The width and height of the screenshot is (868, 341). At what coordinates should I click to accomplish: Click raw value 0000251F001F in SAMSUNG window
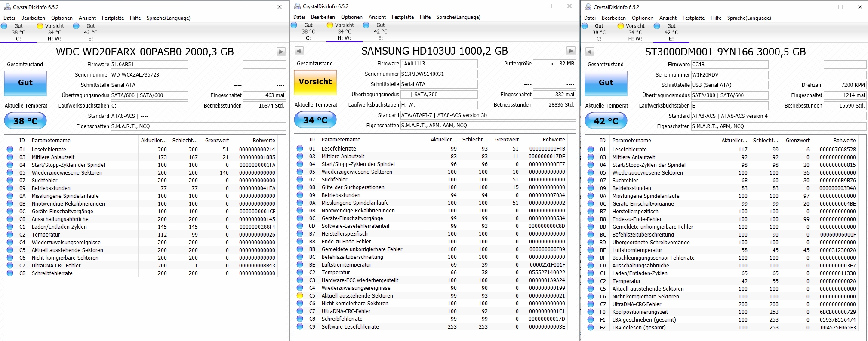(548, 264)
